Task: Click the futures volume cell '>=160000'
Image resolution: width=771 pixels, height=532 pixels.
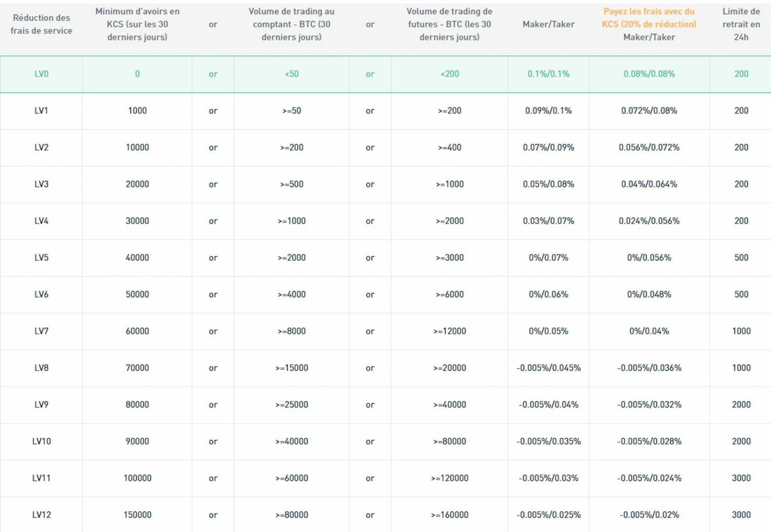Action: 450,515
